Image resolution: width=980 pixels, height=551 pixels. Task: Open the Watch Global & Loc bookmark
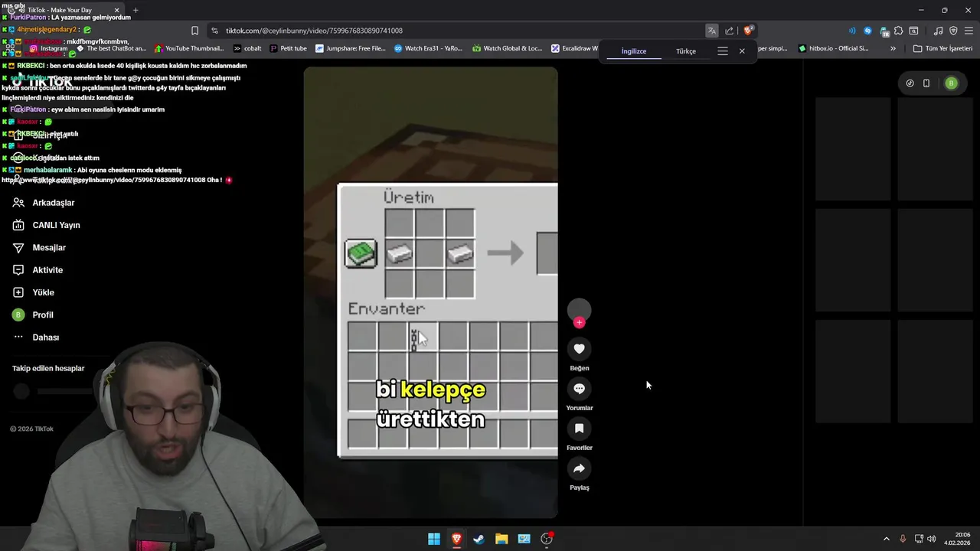click(x=508, y=48)
